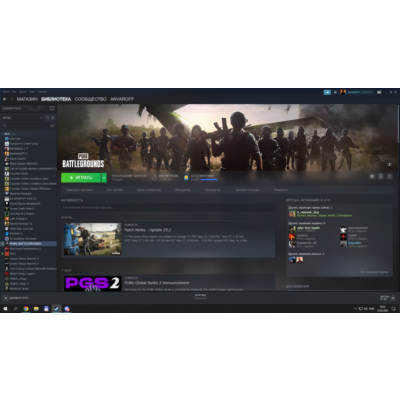The image size is (400, 400).
Task: Click the achievements progress bar
Action: point(209,180)
